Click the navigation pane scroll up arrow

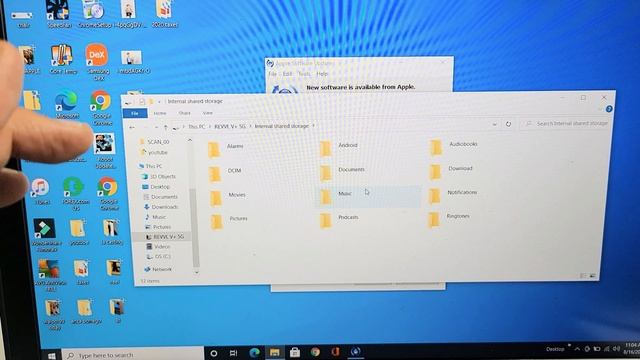[190, 140]
